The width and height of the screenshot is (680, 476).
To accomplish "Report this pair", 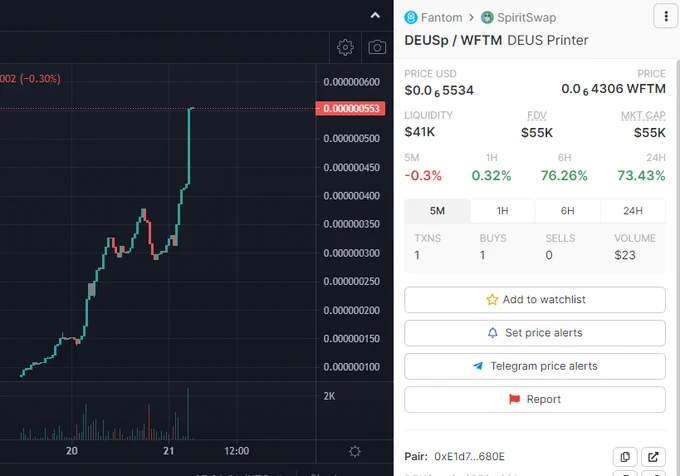I will coord(535,399).
